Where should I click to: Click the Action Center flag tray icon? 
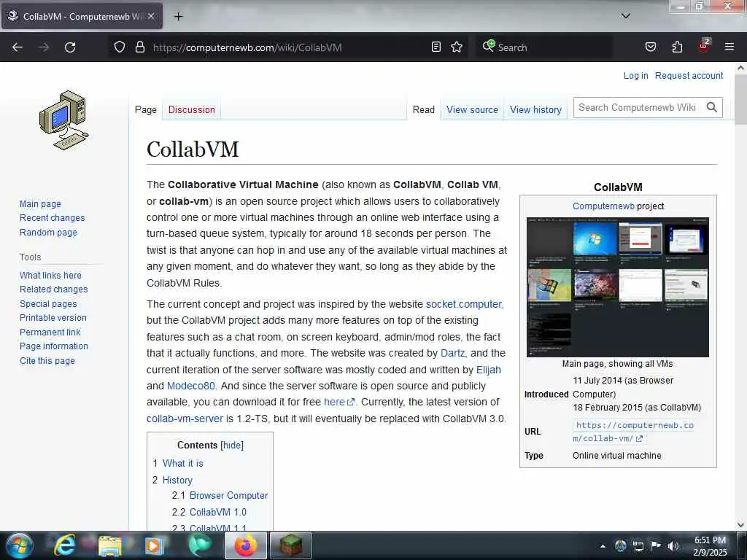[x=656, y=546]
